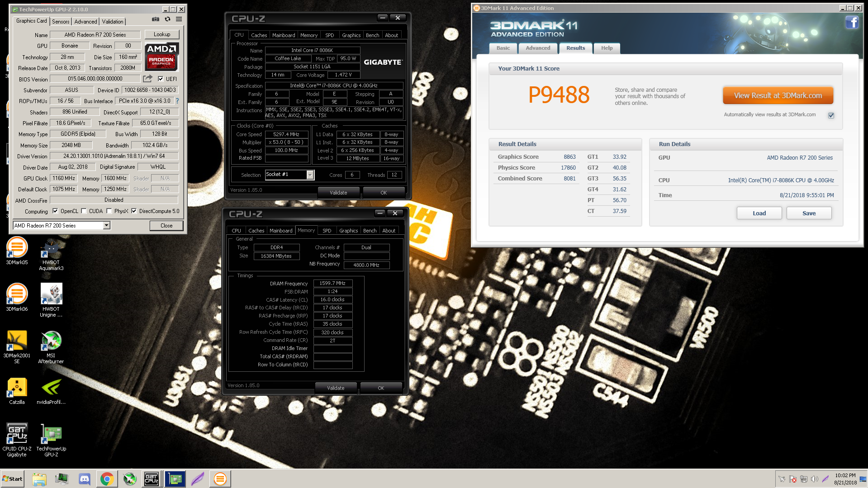Click the Facebook icon in 3DMark 11
Image resolution: width=868 pixels, height=488 pixels.
tap(852, 22)
